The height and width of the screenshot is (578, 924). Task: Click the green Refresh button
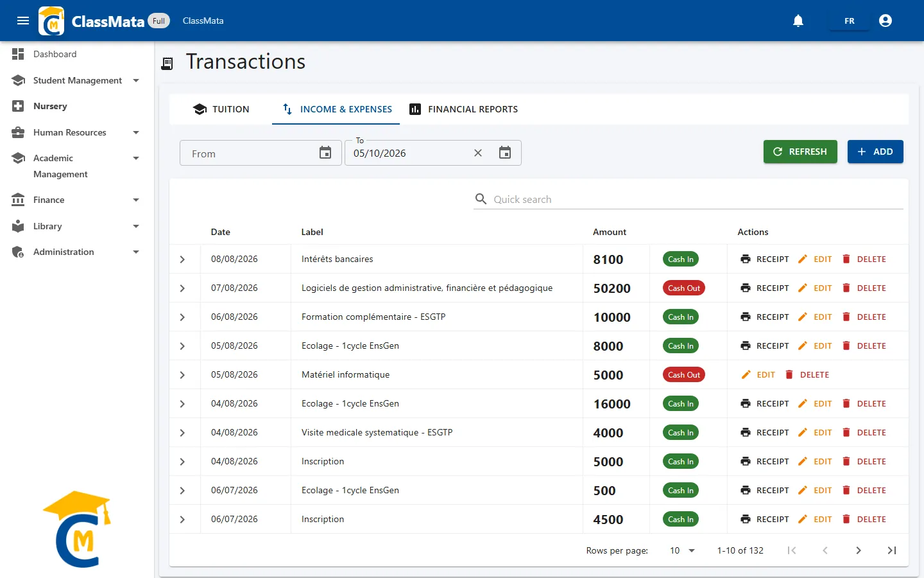[800, 152]
